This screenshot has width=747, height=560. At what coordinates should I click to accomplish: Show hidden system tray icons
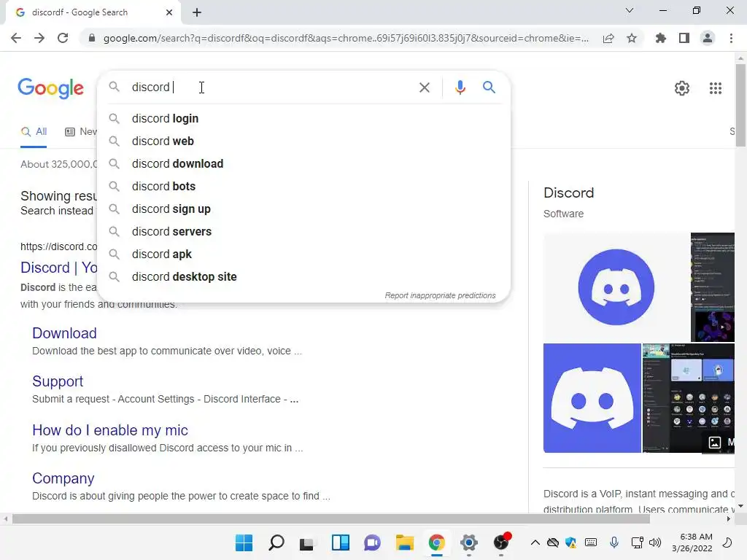coord(535,542)
